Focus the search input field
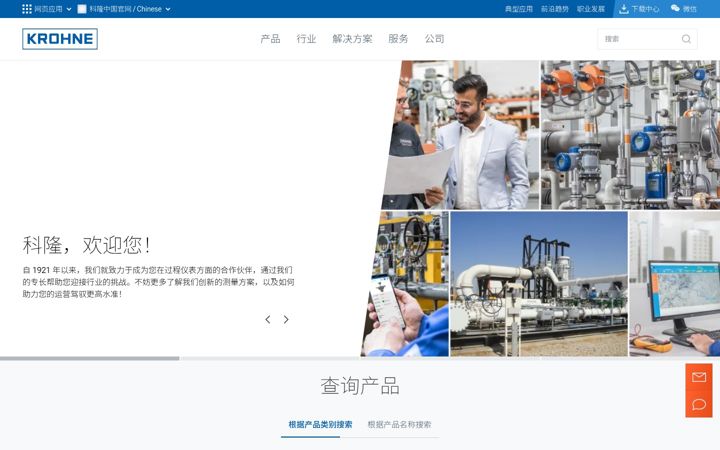 tap(647, 39)
